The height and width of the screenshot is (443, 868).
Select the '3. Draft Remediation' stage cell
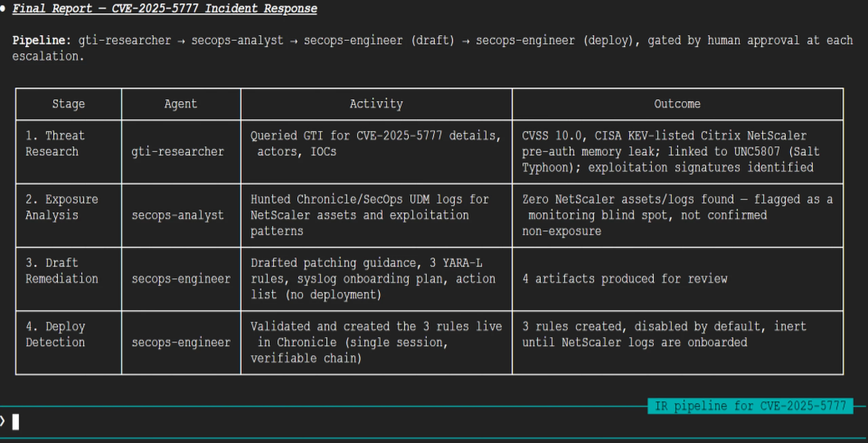tap(68, 279)
